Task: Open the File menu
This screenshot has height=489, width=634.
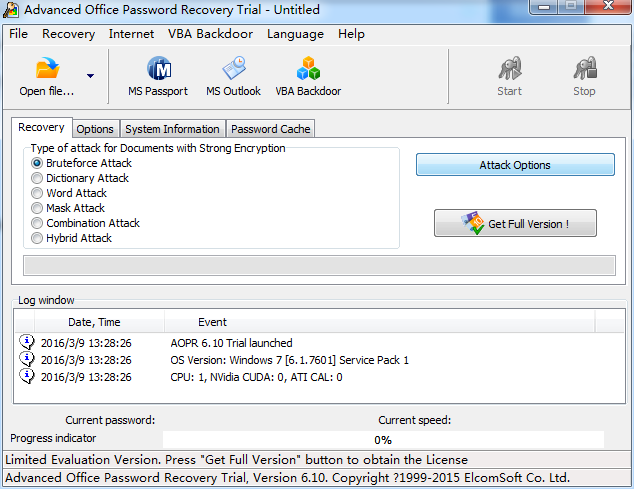Action: point(19,34)
